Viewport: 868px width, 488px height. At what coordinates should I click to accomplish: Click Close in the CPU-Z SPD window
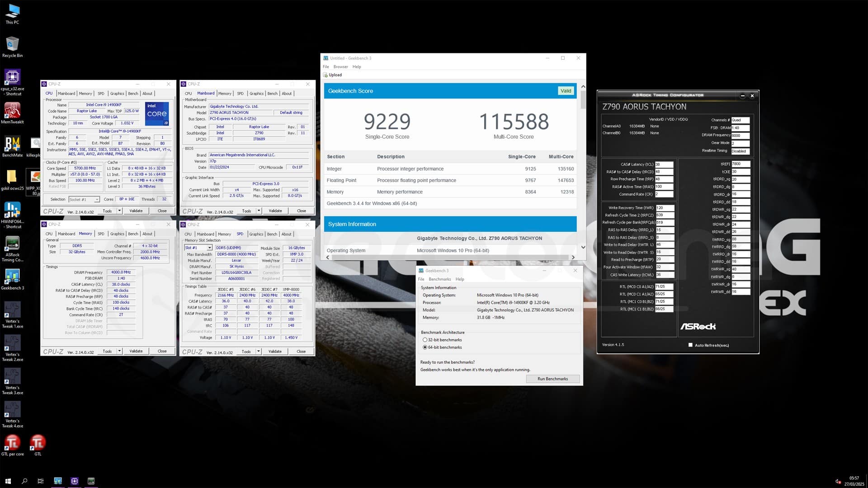coord(301,351)
